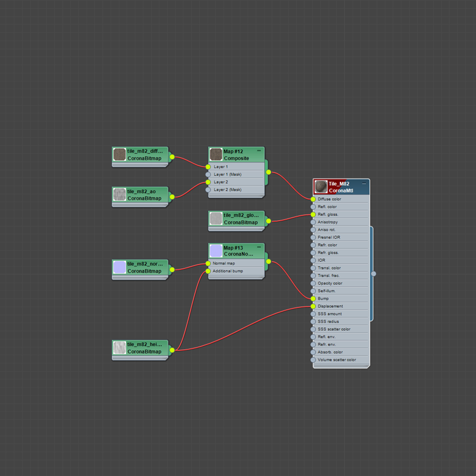
Task: Select the Displacement slot label
Action: (x=330, y=306)
